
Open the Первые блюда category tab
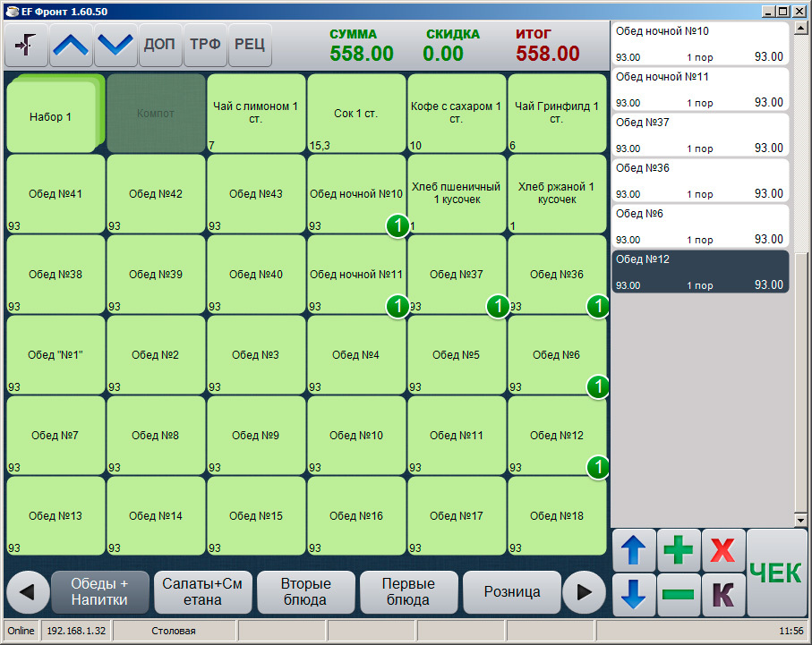point(408,591)
